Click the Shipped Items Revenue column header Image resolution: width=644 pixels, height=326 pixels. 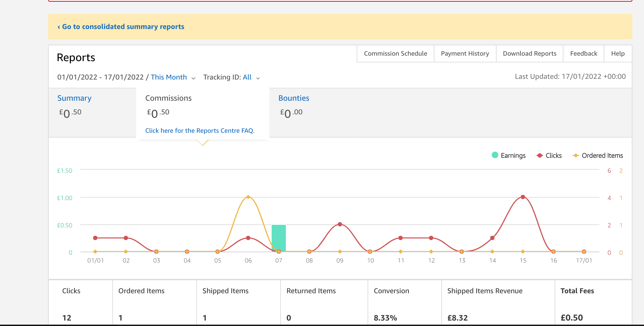(x=485, y=291)
